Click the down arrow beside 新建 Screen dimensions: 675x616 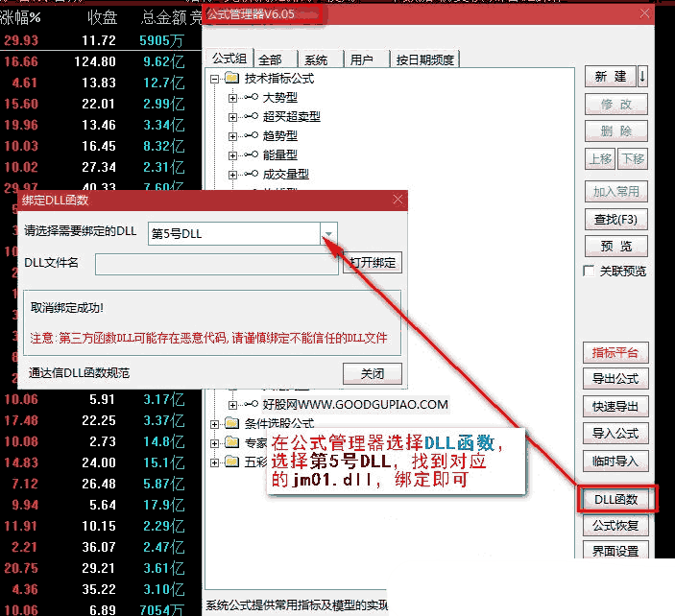[642, 77]
